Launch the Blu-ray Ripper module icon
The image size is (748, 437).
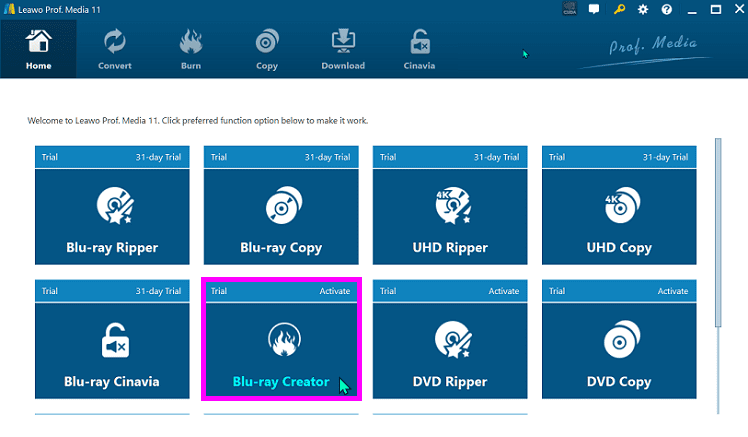click(115, 206)
